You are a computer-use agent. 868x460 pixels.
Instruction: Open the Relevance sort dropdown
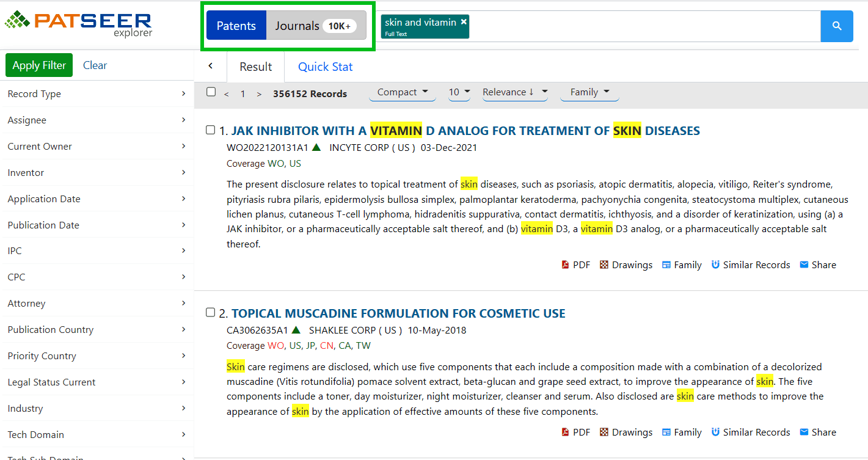click(x=515, y=92)
